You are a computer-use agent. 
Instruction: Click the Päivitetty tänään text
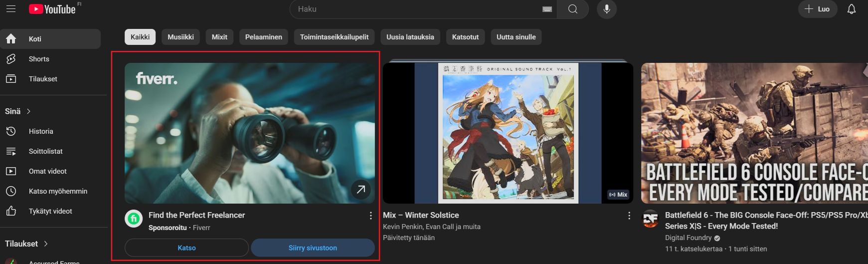[409, 238]
